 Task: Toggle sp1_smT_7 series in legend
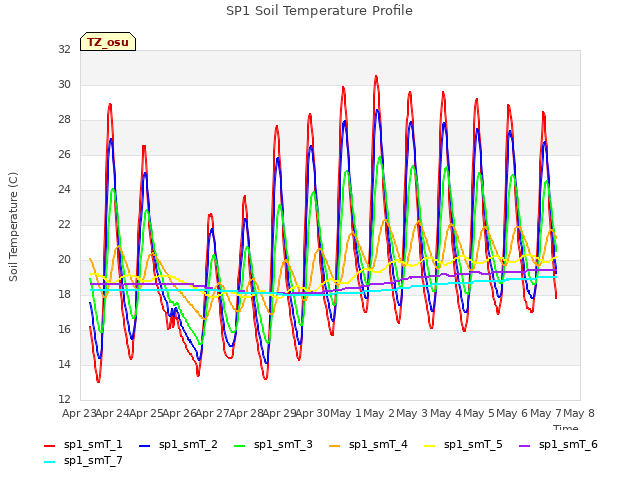[x=83, y=460]
